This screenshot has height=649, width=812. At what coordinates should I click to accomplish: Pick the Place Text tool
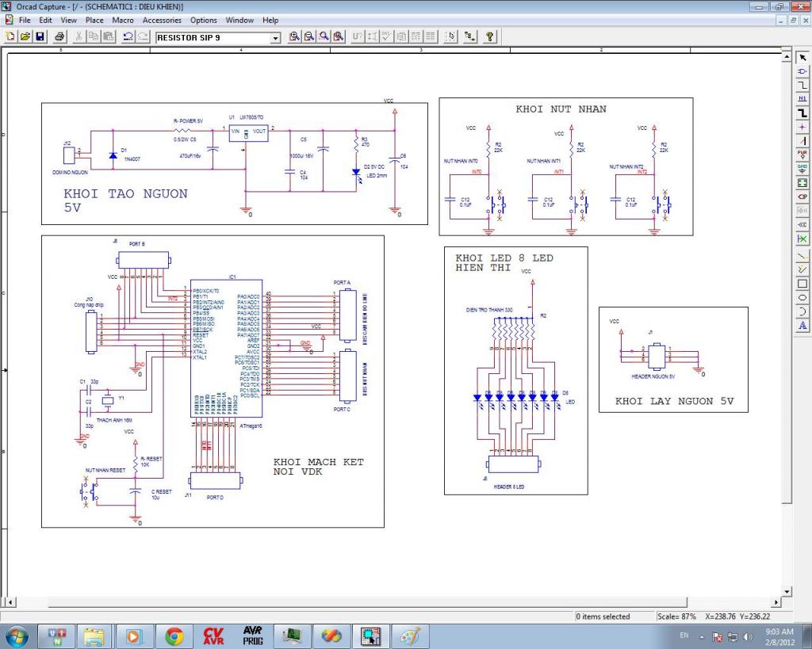coord(802,325)
